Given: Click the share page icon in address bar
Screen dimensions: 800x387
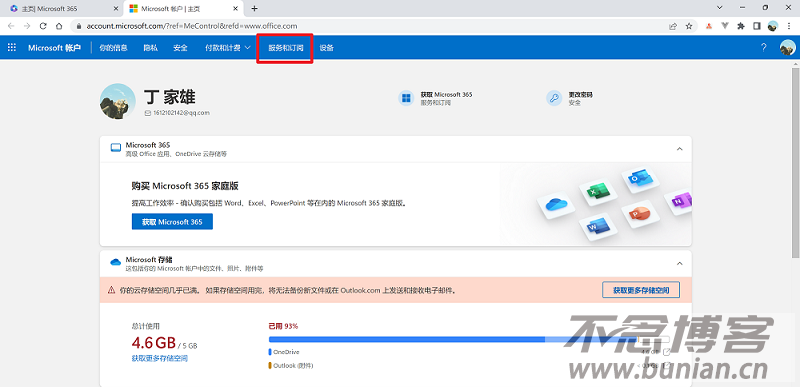Looking at the screenshot, I should (673, 26).
